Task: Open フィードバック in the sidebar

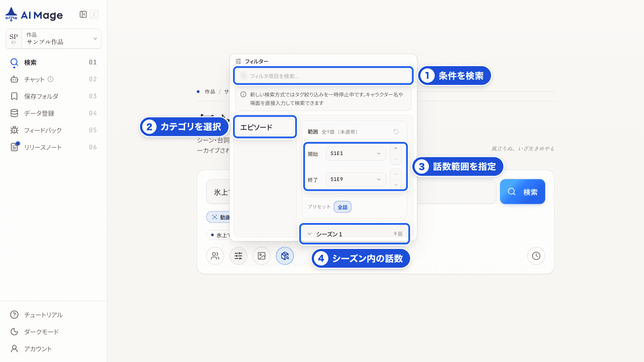Action: coord(53,130)
